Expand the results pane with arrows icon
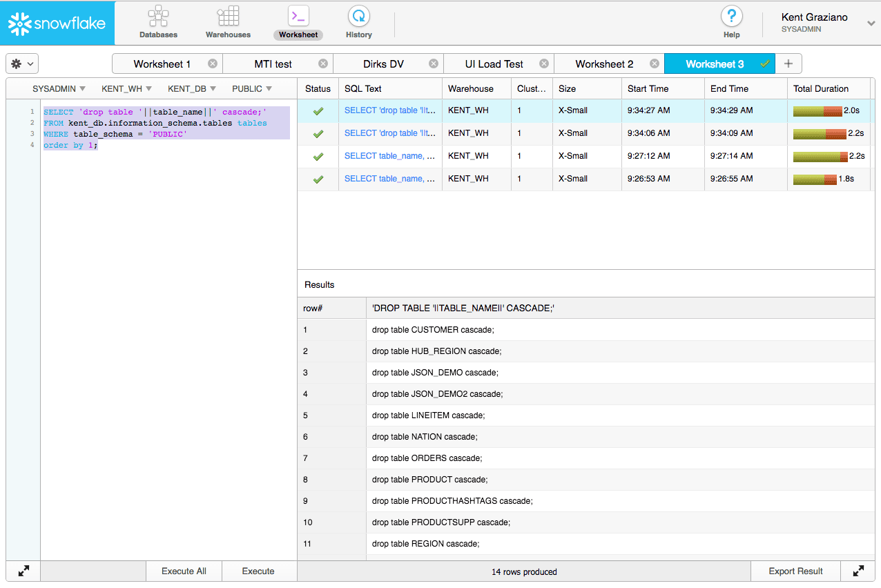This screenshot has height=588, width=881. 858,571
